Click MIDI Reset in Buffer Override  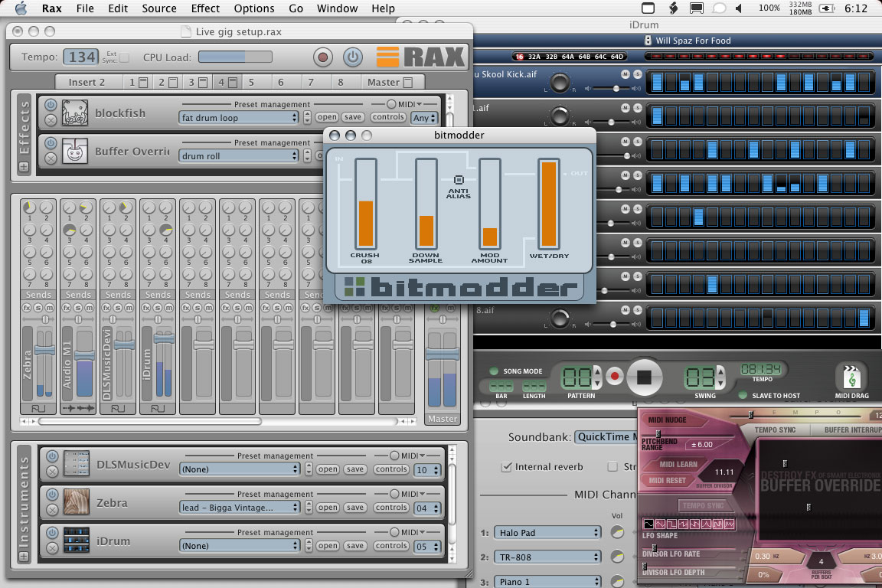pyautogui.click(x=668, y=481)
